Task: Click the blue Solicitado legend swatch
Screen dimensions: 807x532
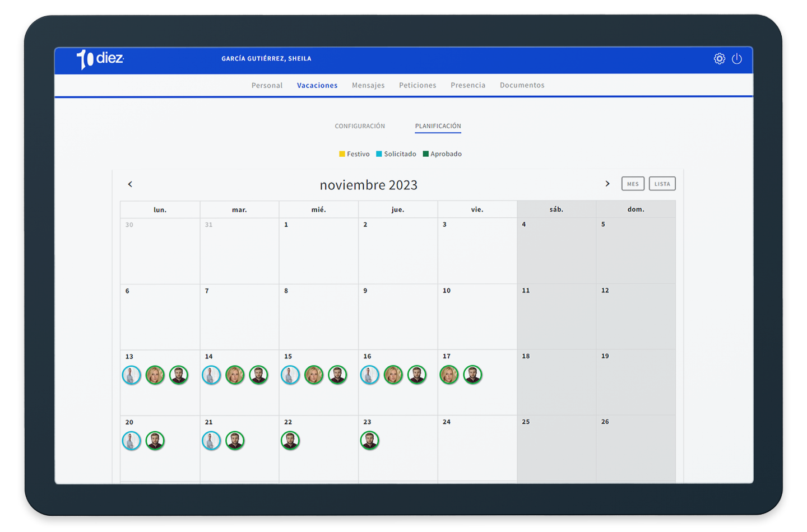Action: (x=379, y=154)
